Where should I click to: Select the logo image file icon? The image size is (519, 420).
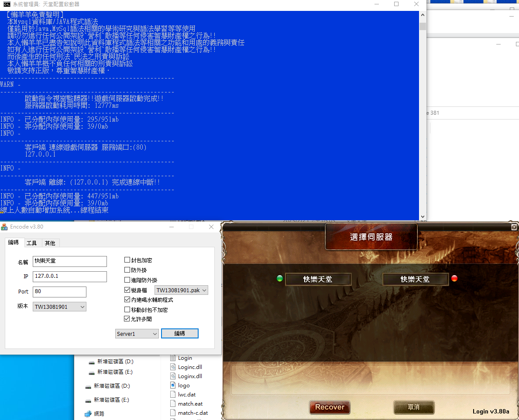(x=173, y=385)
